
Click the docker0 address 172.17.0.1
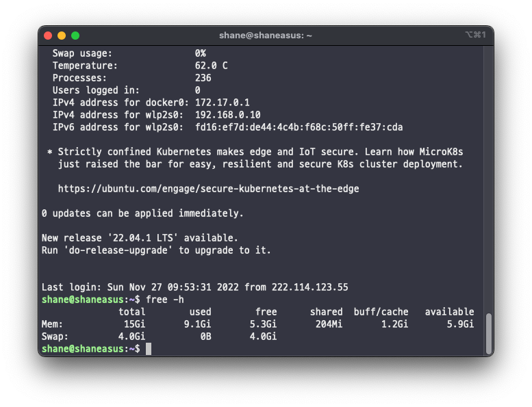click(223, 103)
